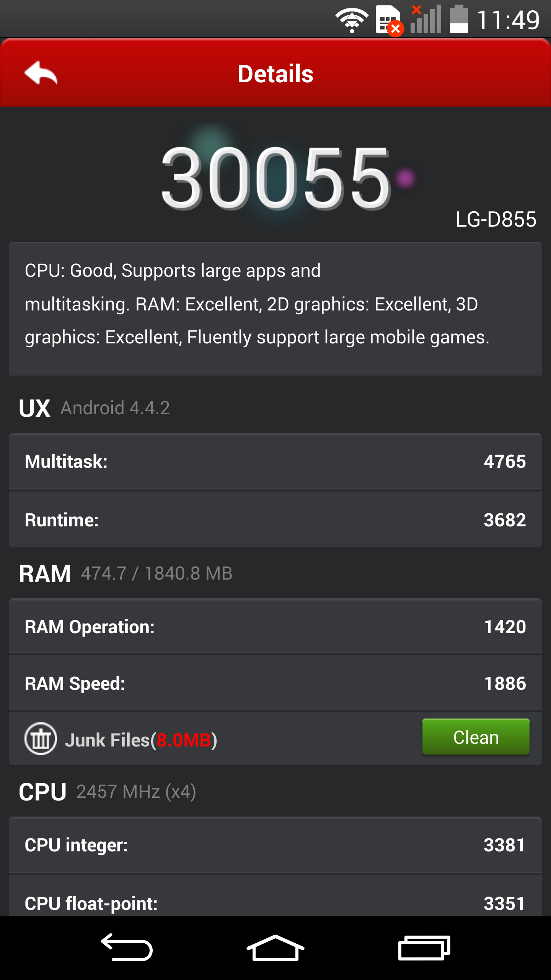Tap the total score 30055
Image resolution: width=551 pixels, height=980 pixels.
tap(275, 178)
